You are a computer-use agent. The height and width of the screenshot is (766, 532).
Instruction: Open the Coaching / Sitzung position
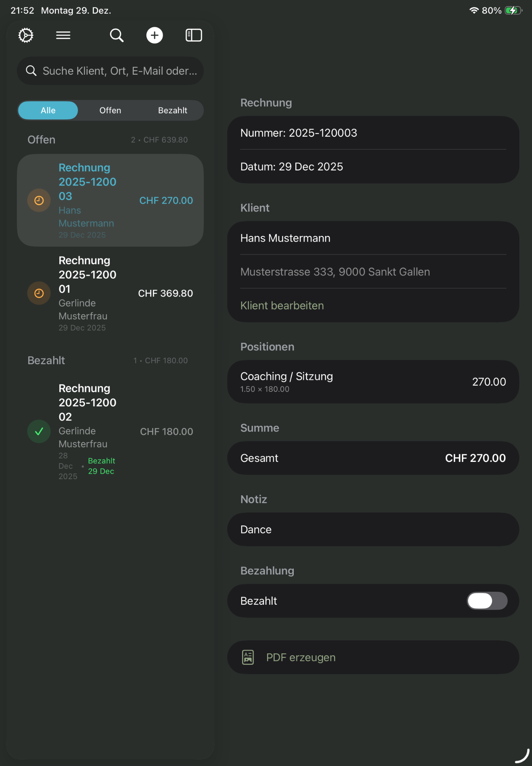coord(373,381)
